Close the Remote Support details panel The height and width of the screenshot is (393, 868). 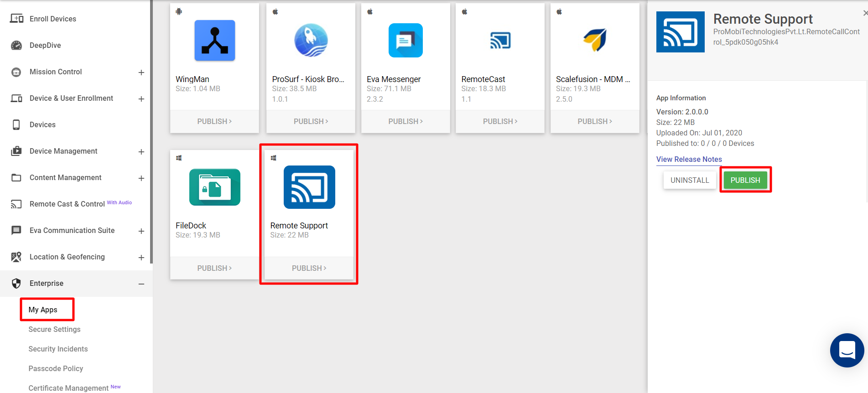tap(865, 13)
